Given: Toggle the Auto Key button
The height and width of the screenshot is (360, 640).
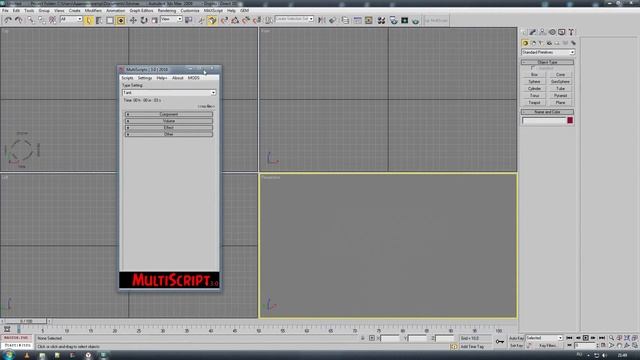Looking at the screenshot, I should click(x=516, y=338).
